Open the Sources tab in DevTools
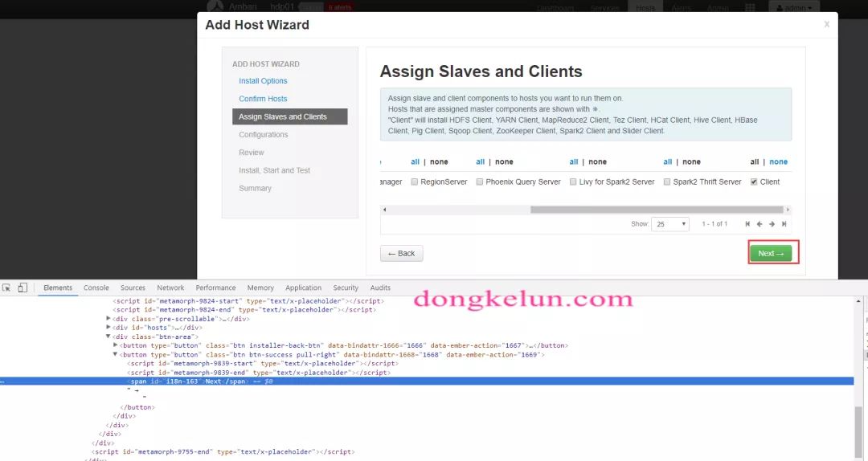Image resolution: width=868 pixels, height=461 pixels. click(133, 288)
